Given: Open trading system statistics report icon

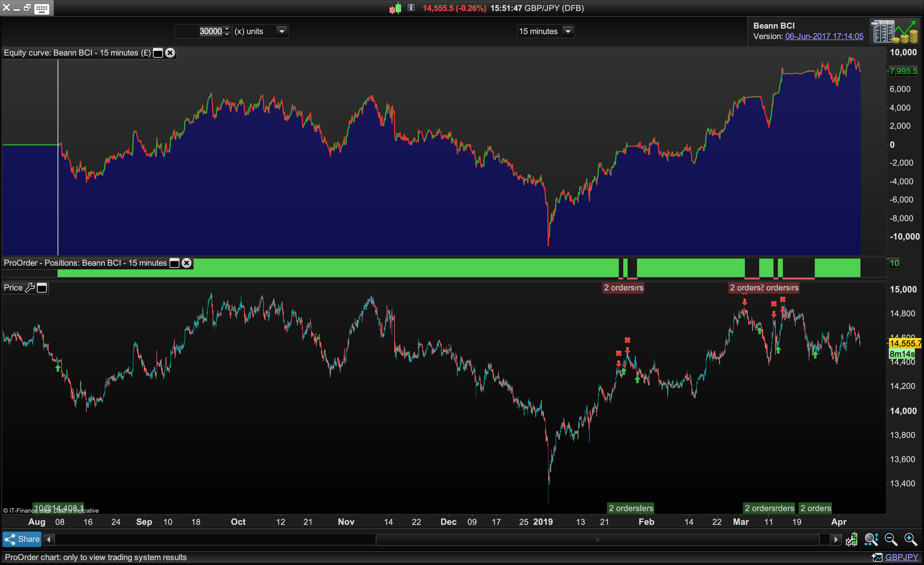Looking at the screenshot, I should [894, 31].
